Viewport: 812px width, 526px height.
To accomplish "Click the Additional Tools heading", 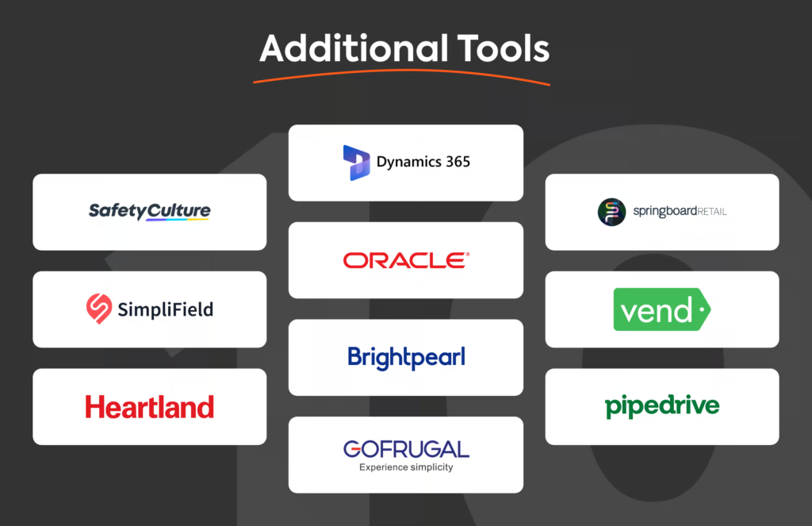I will [x=404, y=48].
